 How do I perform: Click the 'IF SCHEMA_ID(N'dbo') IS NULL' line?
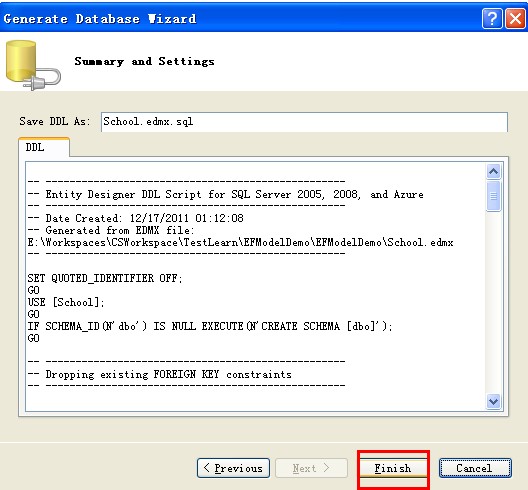click(210, 326)
